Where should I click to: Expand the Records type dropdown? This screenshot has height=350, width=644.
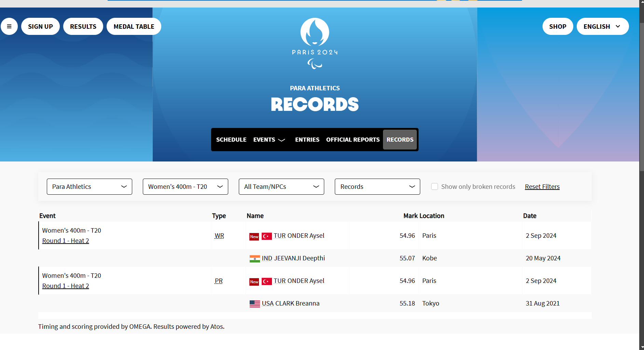(x=378, y=186)
